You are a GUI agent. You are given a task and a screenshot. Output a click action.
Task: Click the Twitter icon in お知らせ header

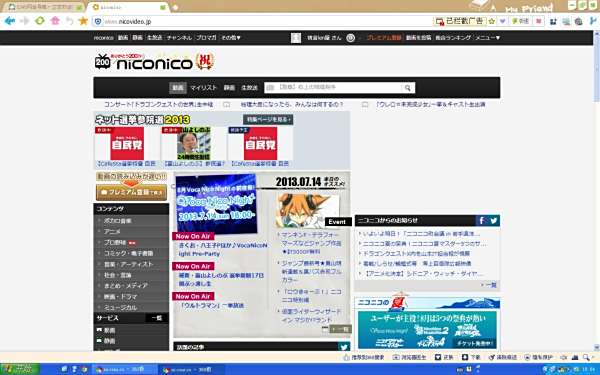(x=494, y=220)
